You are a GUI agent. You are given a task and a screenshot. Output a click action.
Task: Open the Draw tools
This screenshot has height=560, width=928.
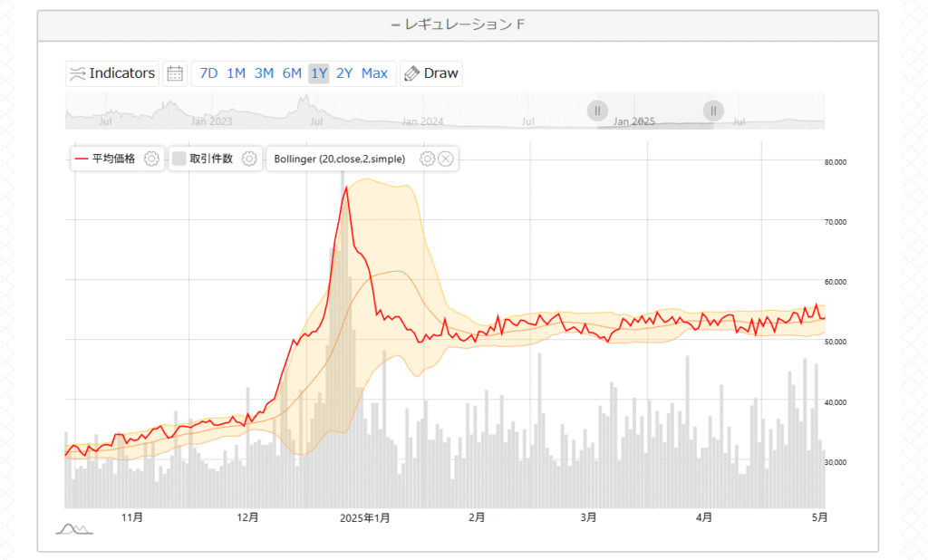click(431, 73)
